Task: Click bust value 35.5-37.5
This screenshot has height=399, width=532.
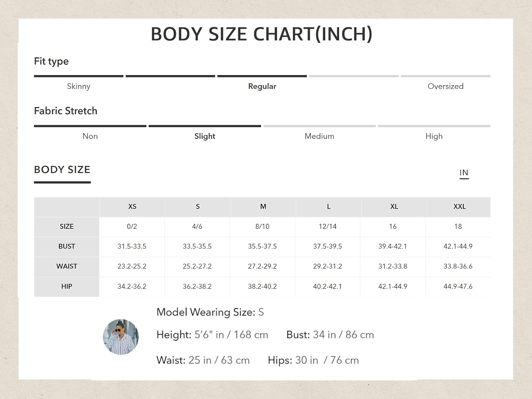Action: click(x=262, y=246)
